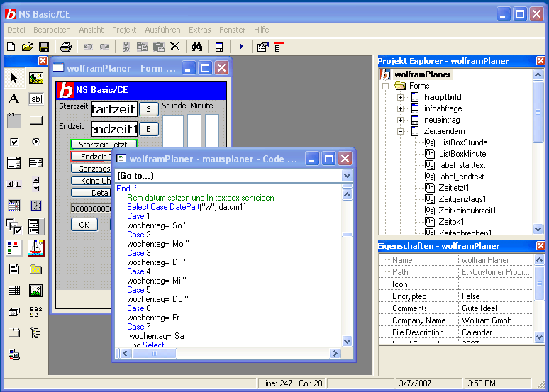This screenshot has width=549, height=392.
Task: Click the Undo arrow in the toolbar
Action: point(88,47)
